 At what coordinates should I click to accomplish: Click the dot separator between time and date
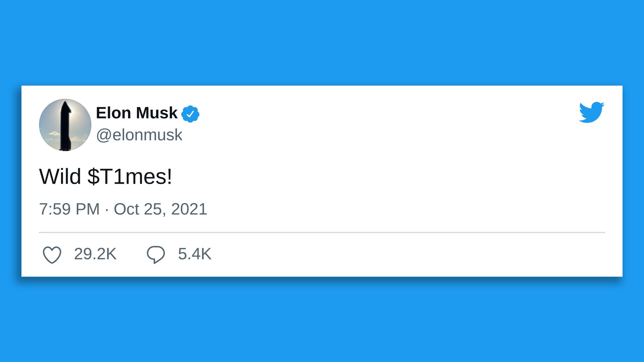tap(107, 210)
